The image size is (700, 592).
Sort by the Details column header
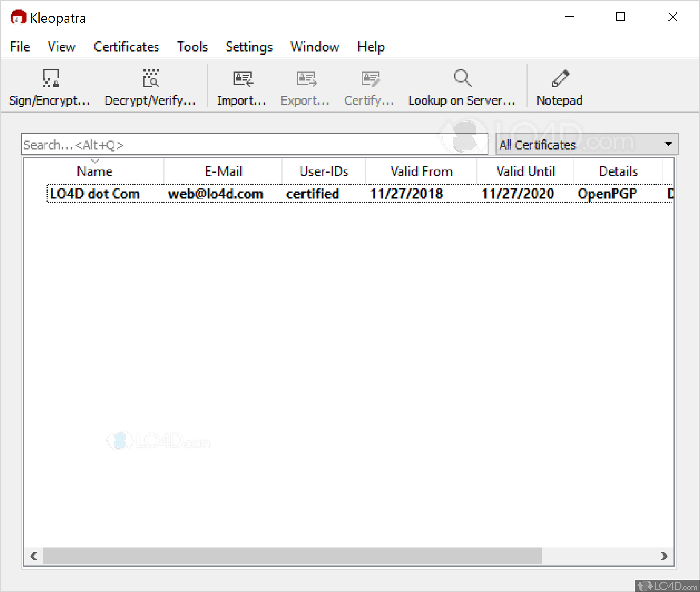pos(619,171)
